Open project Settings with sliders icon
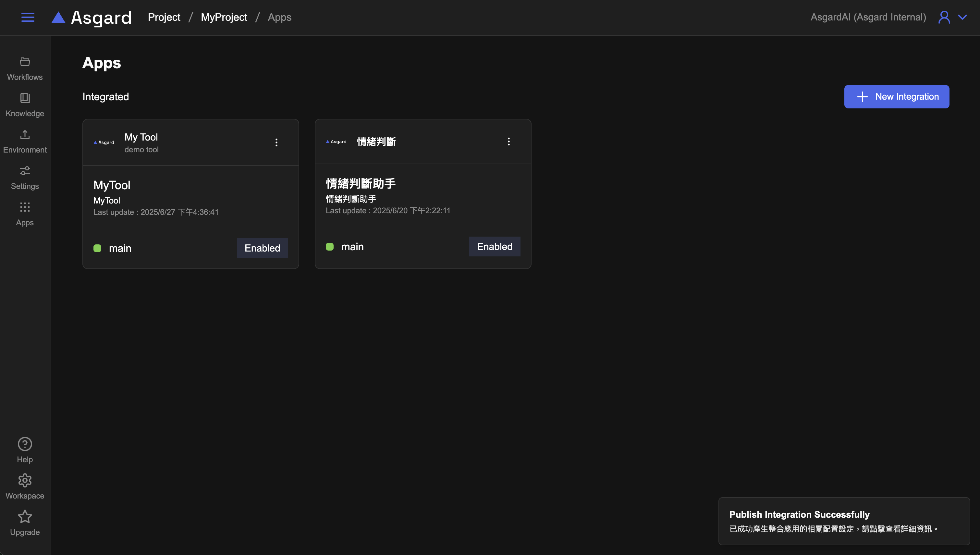Viewport: 980px width, 555px height. (25, 178)
